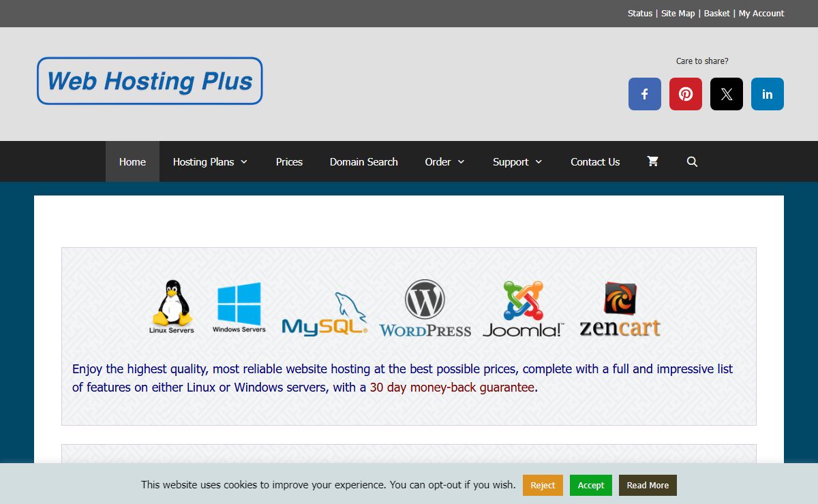Viewport: 818px width, 504px height.
Task: Click the MySQL dolphin logo
Action: (324, 314)
